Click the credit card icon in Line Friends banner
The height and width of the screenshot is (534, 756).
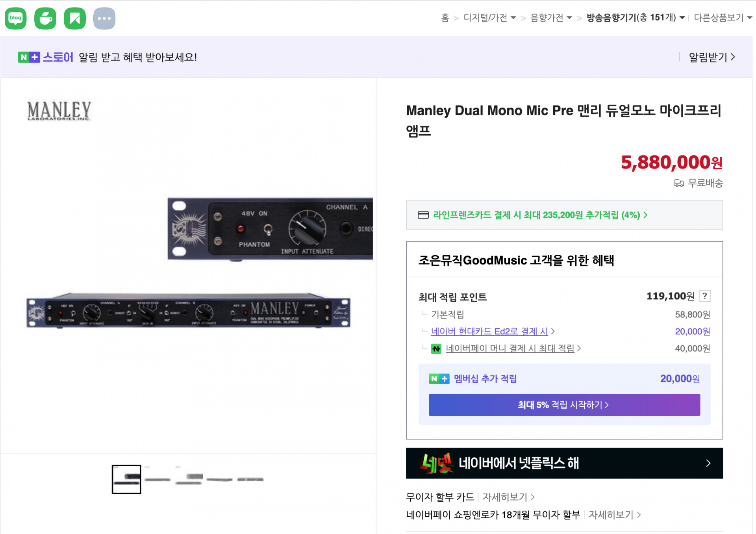[423, 215]
